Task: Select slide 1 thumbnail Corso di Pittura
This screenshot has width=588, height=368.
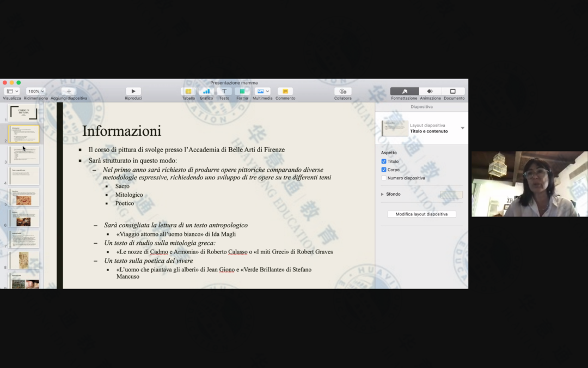Action: [x=24, y=113]
